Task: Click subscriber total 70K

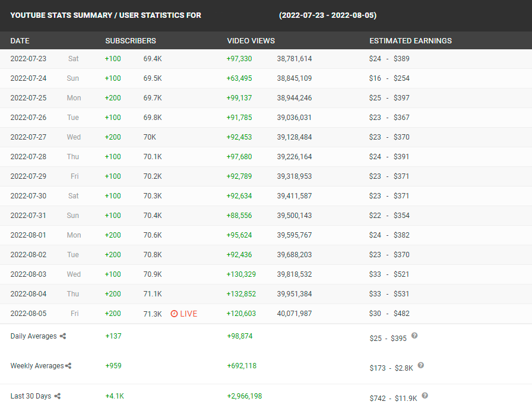Action: [x=150, y=137]
